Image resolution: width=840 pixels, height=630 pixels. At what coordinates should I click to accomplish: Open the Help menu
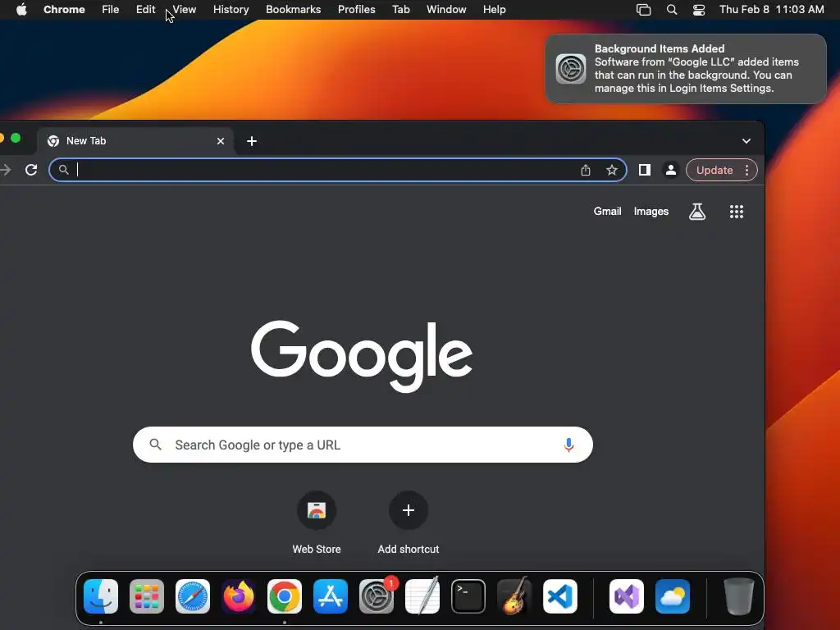pyautogui.click(x=494, y=10)
